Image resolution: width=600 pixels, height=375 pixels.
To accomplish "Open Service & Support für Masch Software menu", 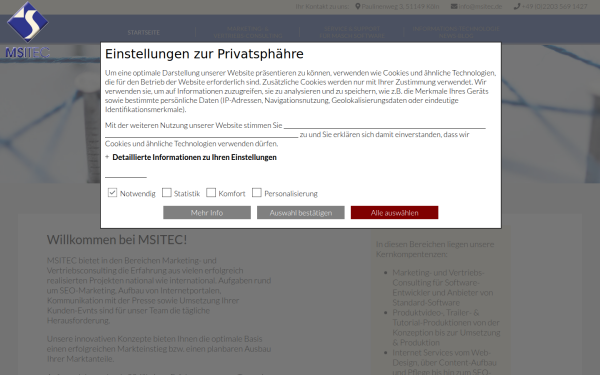I will coord(352,32).
